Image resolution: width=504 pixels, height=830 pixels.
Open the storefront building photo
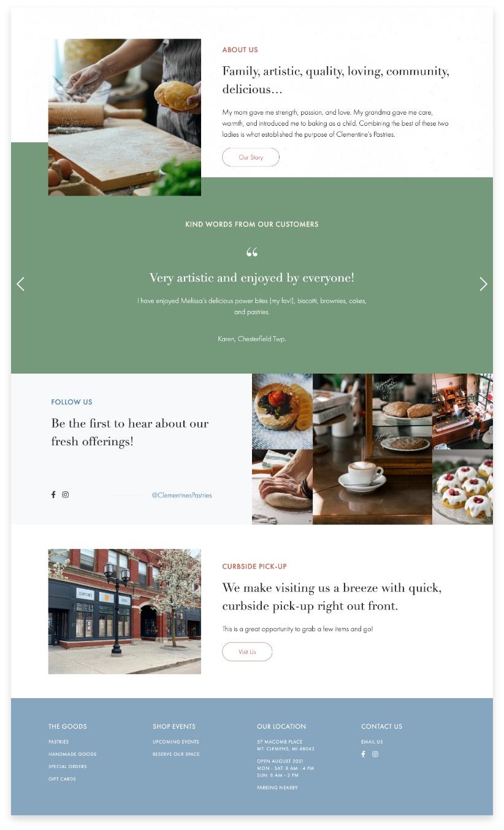click(x=124, y=612)
